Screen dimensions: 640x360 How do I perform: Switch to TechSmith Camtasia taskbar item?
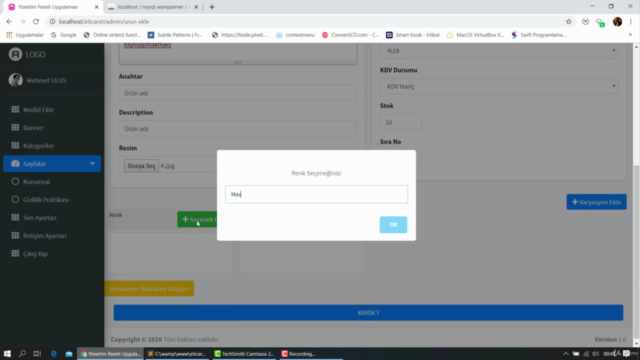[244, 353]
